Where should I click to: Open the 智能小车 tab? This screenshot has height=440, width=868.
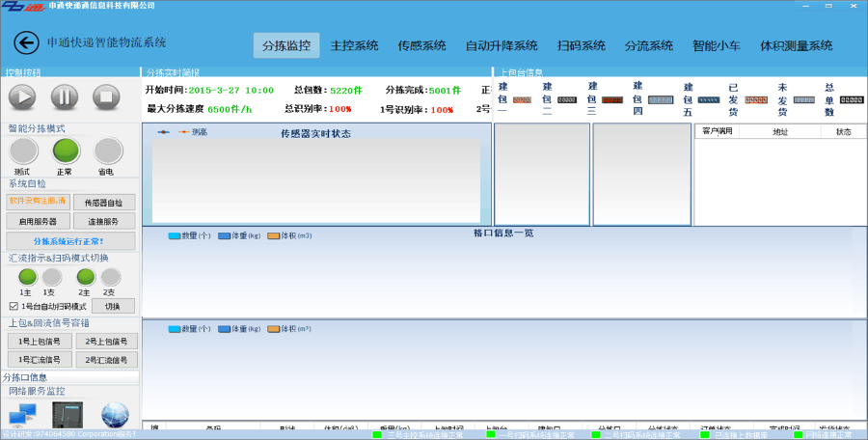[716, 45]
